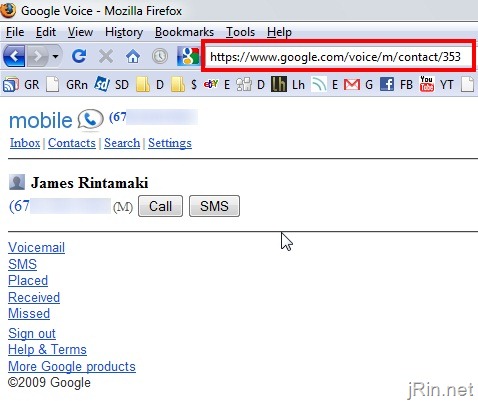Open the GRn page bookmark
Screen dimensions: 478x401
[x=67, y=84]
